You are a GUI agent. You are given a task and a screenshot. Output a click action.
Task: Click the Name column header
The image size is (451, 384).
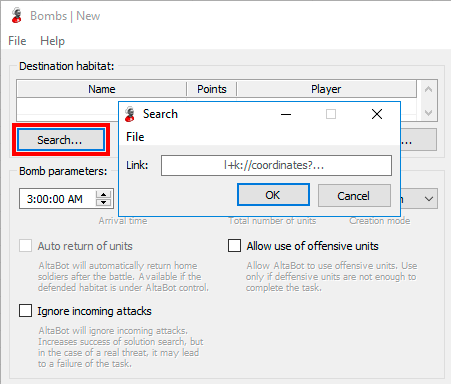coord(101,89)
